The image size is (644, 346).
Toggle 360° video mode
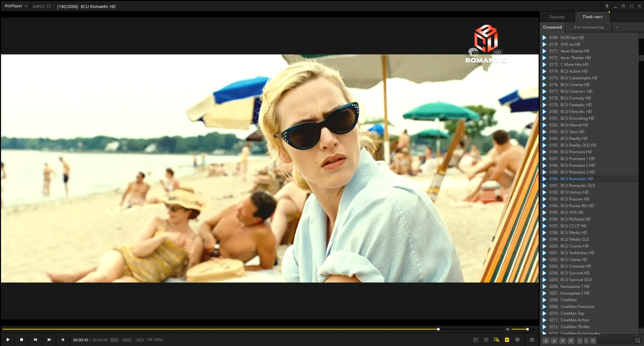tap(475, 340)
